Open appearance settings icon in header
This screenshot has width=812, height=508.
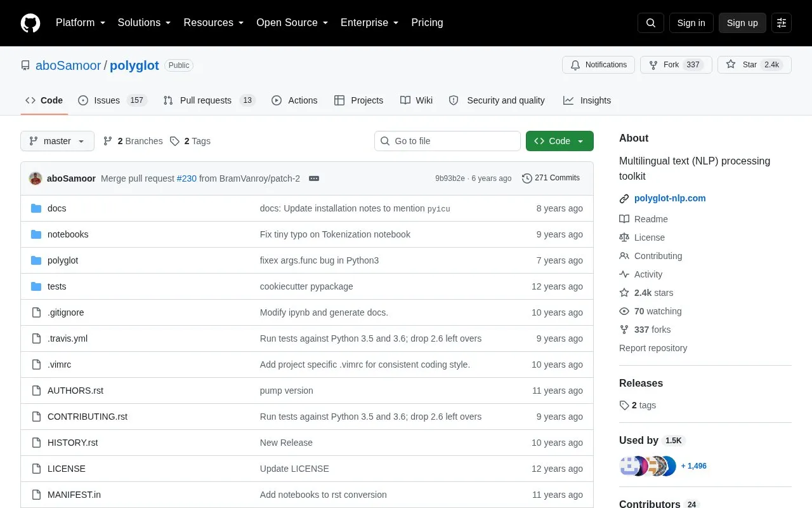tap(782, 23)
